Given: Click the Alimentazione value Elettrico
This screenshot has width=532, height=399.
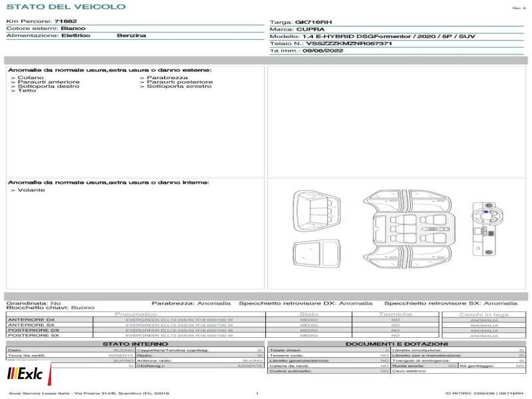Looking at the screenshot, I should tap(76, 35).
